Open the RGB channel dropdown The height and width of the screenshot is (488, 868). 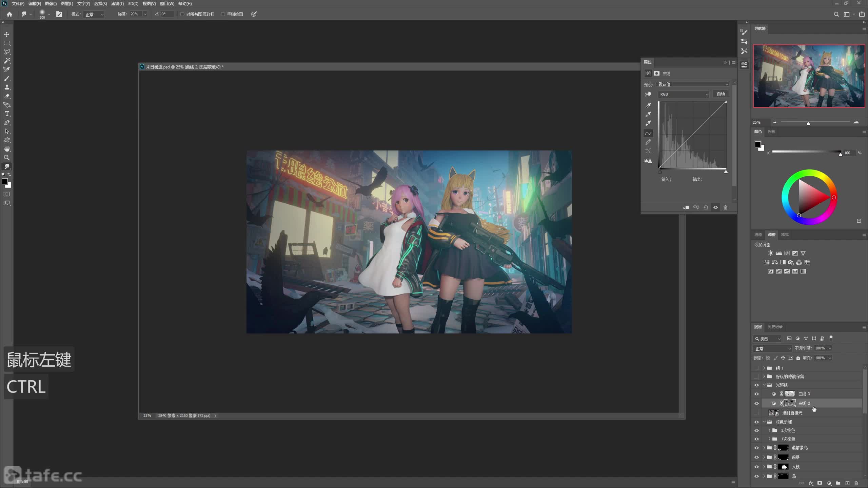tap(684, 94)
